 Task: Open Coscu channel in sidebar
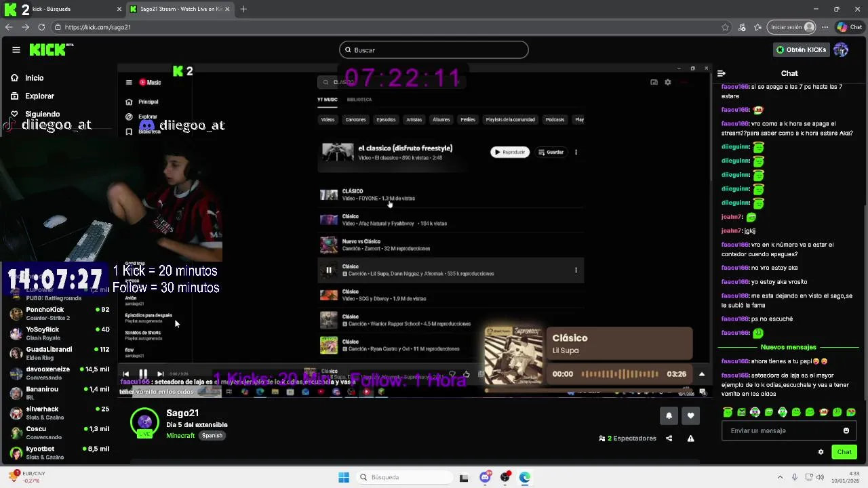click(60, 432)
